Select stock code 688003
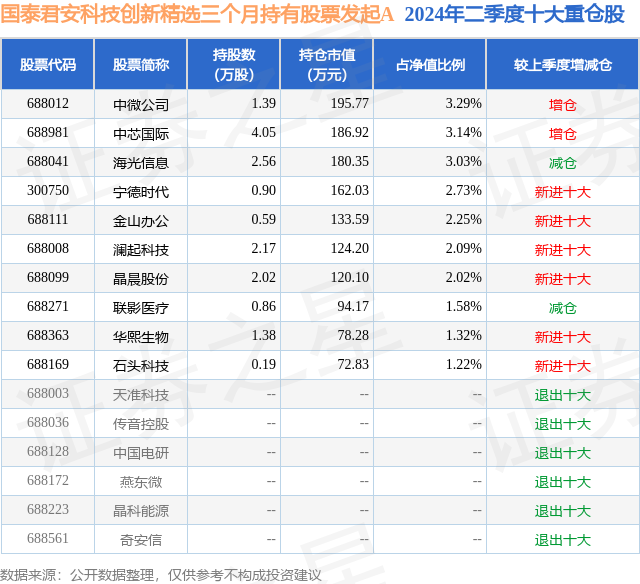Image resolution: width=640 pixels, height=584 pixels. [x=48, y=393]
